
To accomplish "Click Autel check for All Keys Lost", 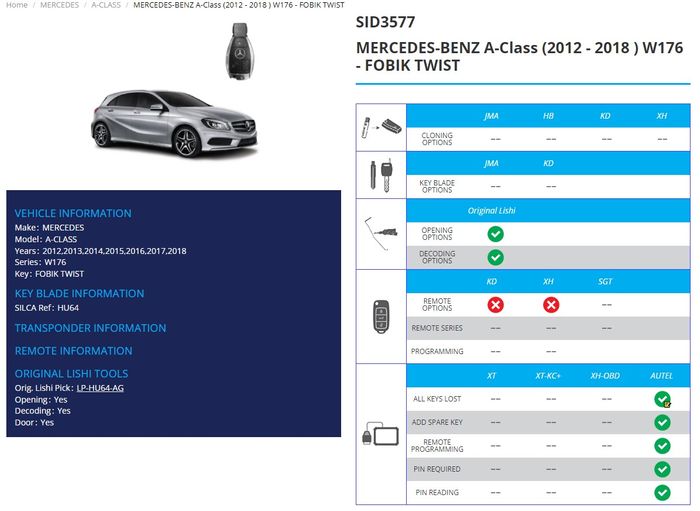I will [x=662, y=399].
